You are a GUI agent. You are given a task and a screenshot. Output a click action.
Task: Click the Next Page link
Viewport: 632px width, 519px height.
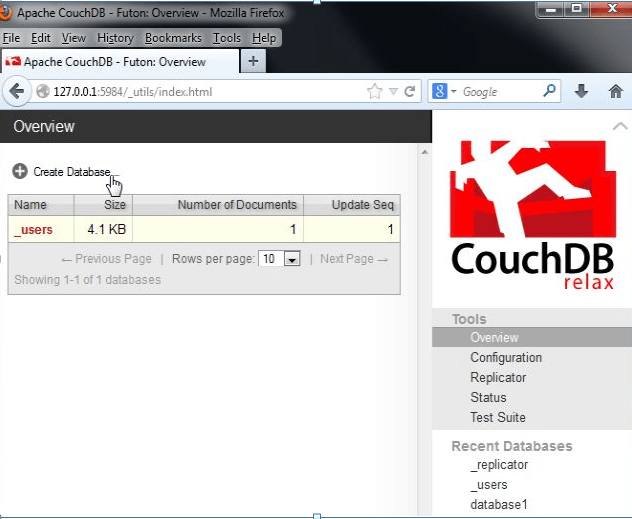(354, 259)
